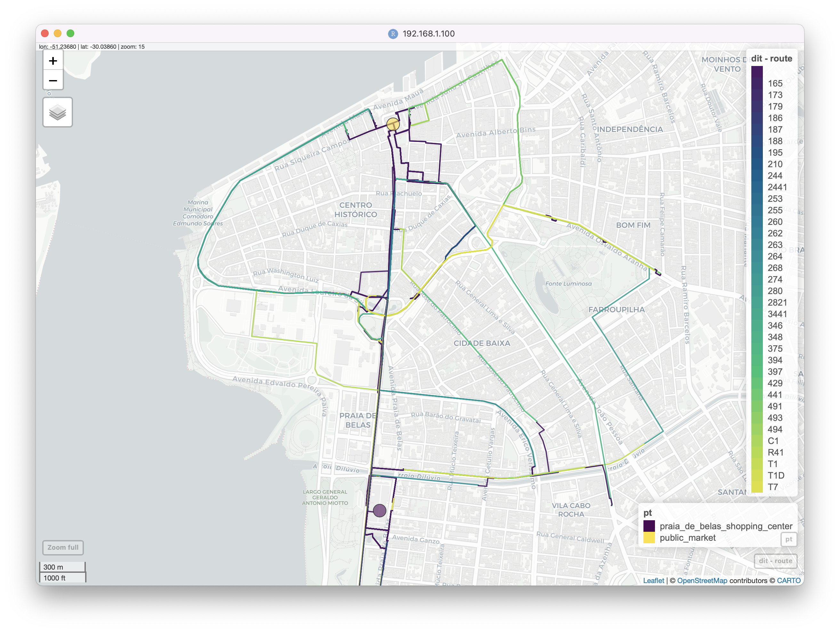Click the 1000 ft scale bar
This screenshot has height=633, width=840.
pyautogui.click(x=63, y=578)
